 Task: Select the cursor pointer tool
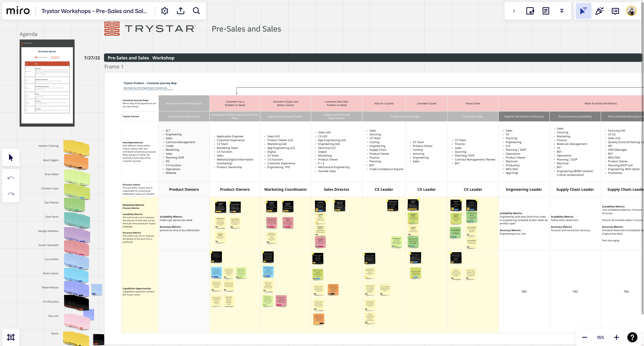[x=11, y=157]
